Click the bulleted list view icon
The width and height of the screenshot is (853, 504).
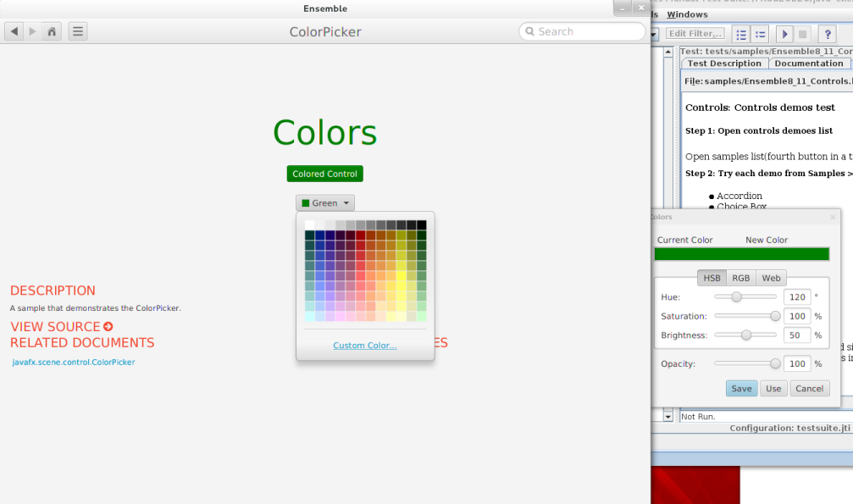click(760, 34)
